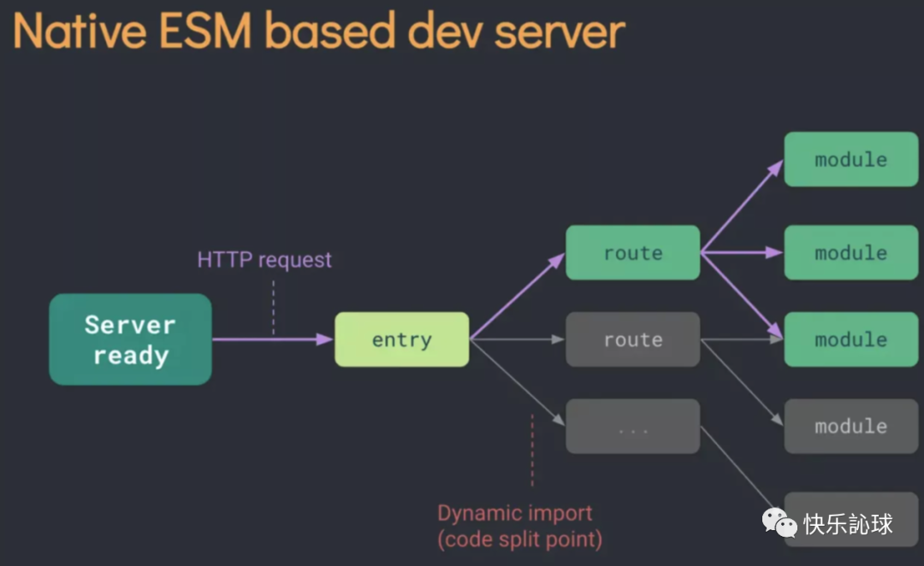Image resolution: width=924 pixels, height=566 pixels.
Task: Click the WeChat logo icon
Action: coord(779,522)
